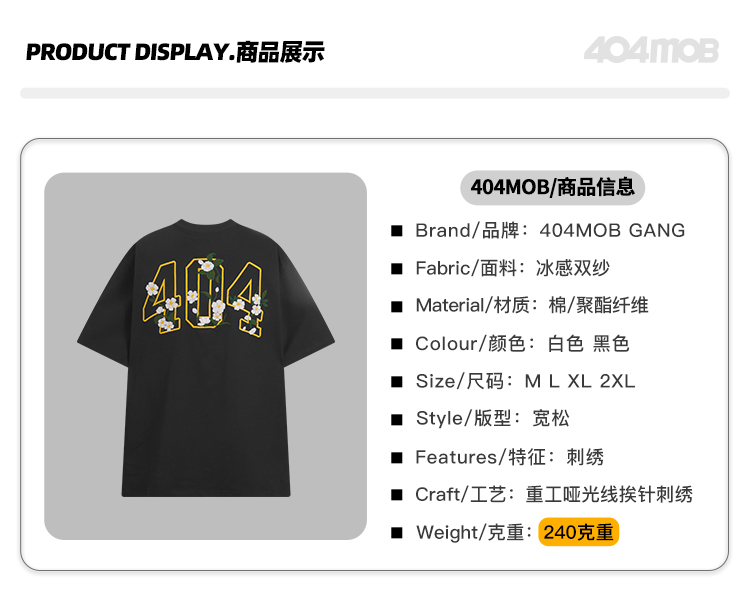
Task: Click the PRODUCT DISPLAY.商品展示 heading
Action: click(175, 52)
